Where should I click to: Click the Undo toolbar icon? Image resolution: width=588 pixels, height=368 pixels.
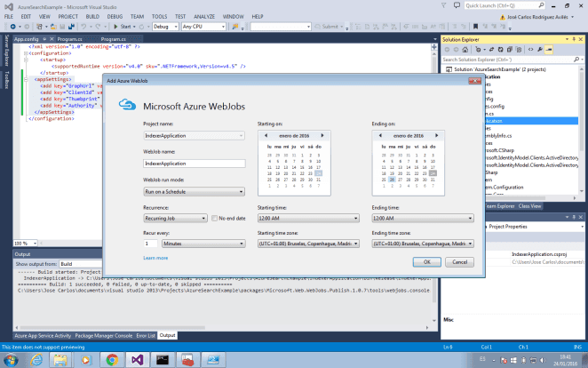coord(83,27)
